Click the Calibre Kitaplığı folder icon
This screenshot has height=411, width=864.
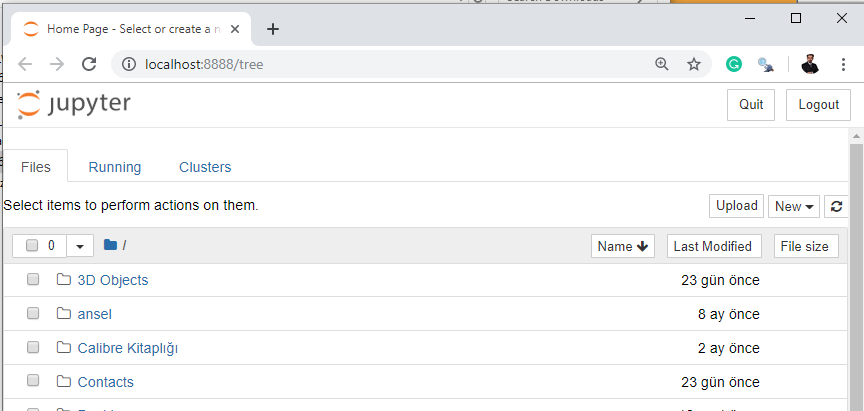[x=64, y=348]
